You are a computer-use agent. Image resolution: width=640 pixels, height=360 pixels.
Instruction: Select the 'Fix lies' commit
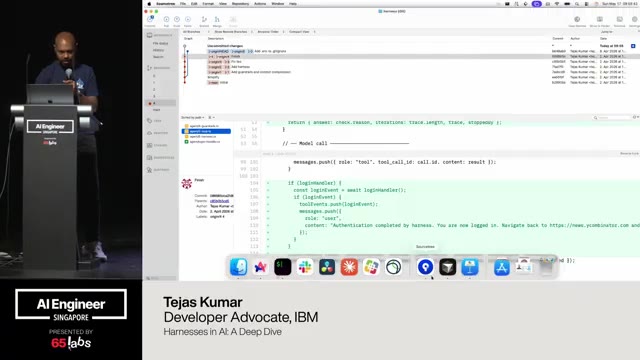(x=408, y=62)
